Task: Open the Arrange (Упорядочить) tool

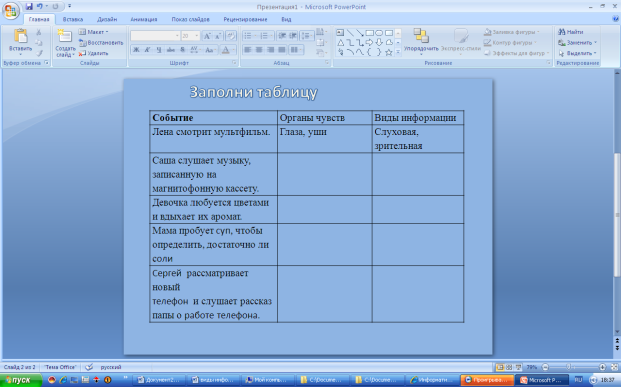Action: pos(421,41)
